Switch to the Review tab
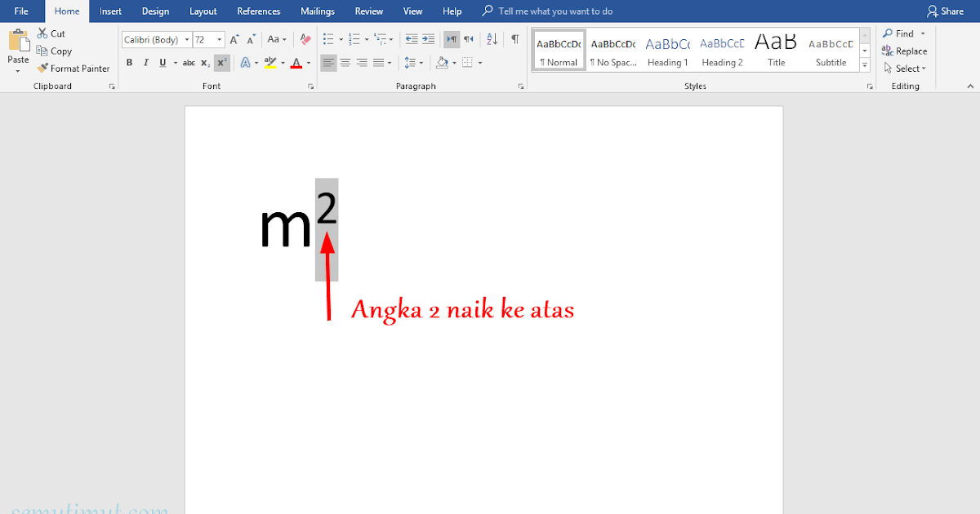This screenshot has height=514, width=980. pyautogui.click(x=369, y=11)
